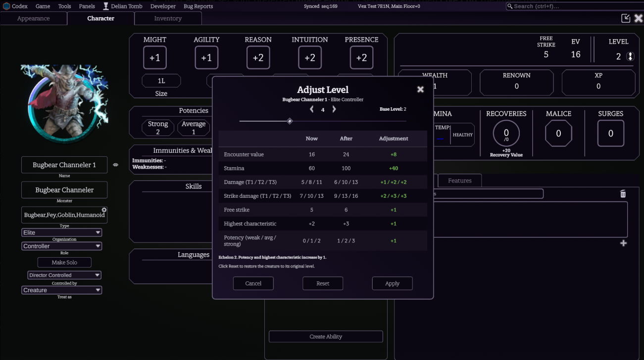Switch to the Inventory tab
The height and width of the screenshot is (360, 644).
point(168,18)
